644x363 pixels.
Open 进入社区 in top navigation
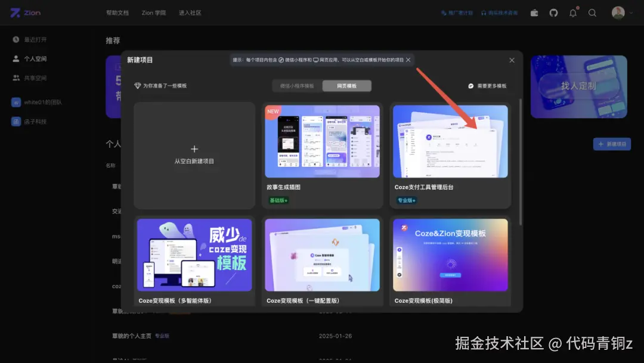190,13
